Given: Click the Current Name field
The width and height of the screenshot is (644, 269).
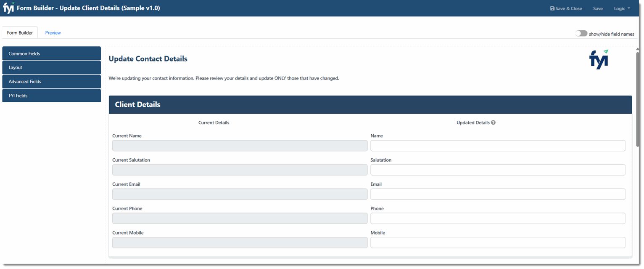Looking at the screenshot, I should pos(240,146).
